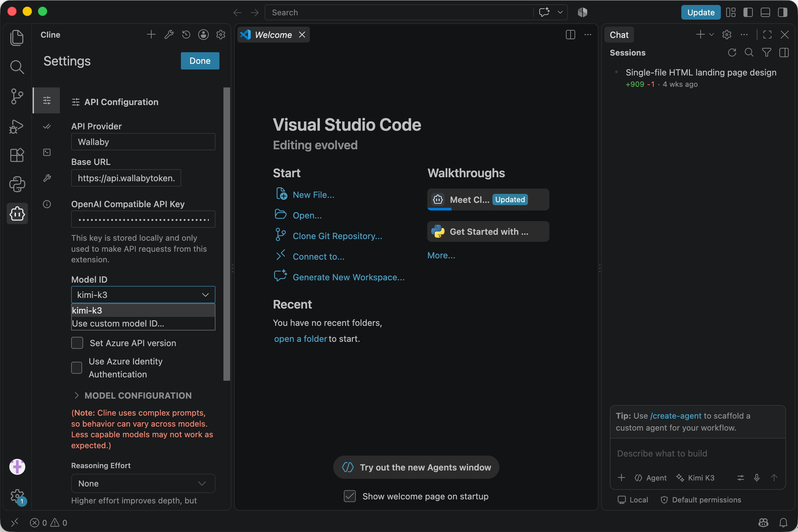
Task: Start a new Cline task with plus icon
Action: click(x=151, y=35)
